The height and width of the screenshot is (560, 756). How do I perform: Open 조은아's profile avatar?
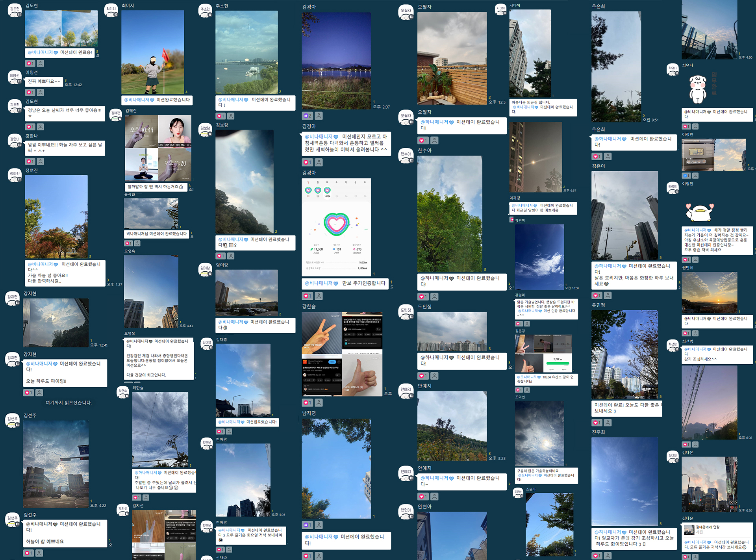click(518, 493)
